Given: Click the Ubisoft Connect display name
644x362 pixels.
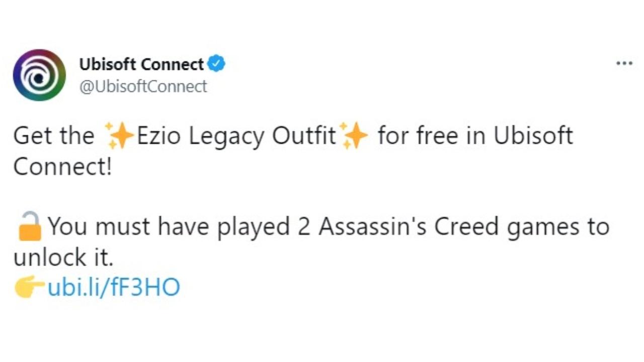Looking at the screenshot, I should click(141, 64).
